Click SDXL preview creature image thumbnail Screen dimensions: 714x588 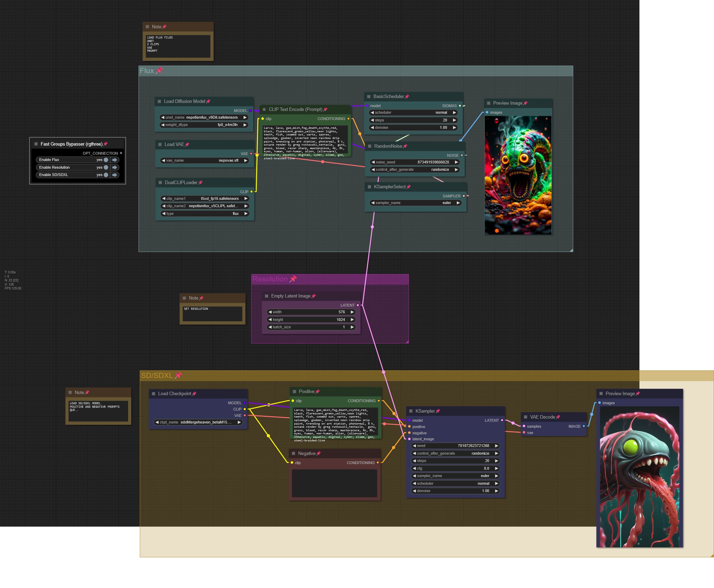tap(639, 477)
